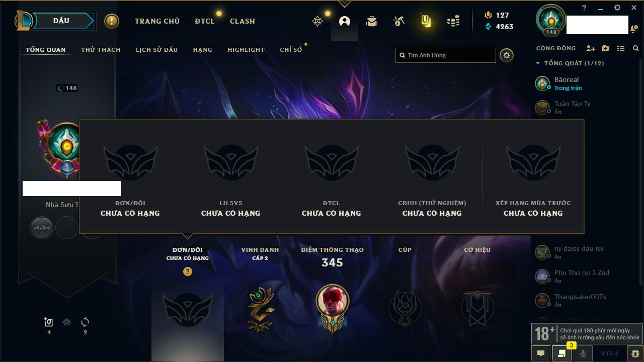
Task: Open the TFT compass icon in top bar
Action: tap(317, 21)
